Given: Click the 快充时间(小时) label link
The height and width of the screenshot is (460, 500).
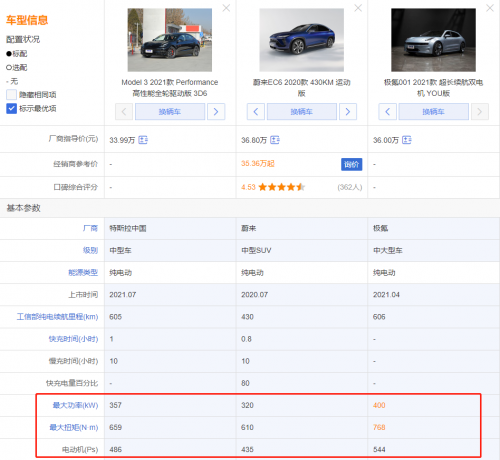Looking at the screenshot, I should coord(73,339).
